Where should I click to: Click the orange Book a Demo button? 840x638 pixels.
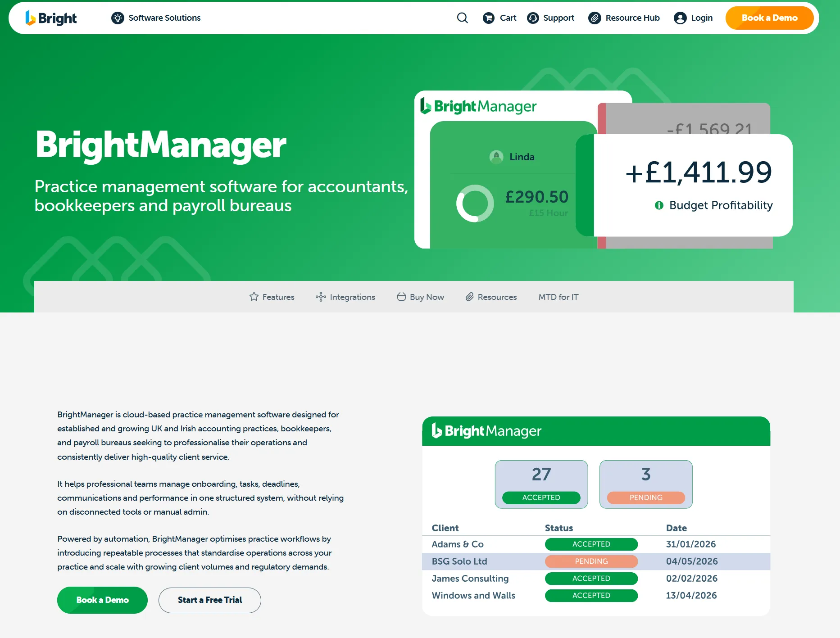pos(769,18)
